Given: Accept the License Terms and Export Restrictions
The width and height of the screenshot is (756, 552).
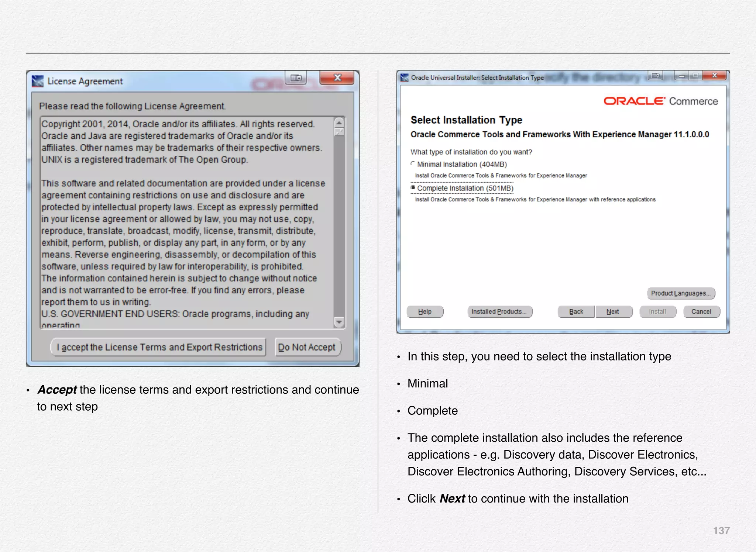Looking at the screenshot, I should 158,347.
